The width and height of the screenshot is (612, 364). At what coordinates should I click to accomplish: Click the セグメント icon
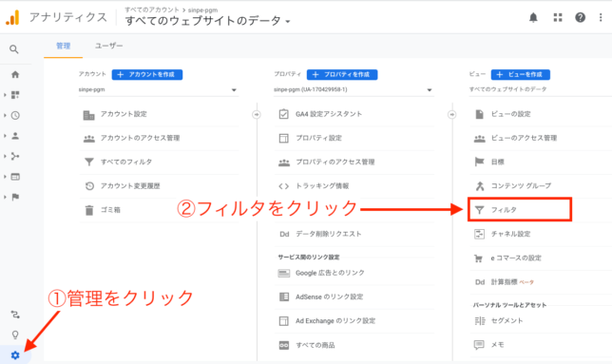479,320
